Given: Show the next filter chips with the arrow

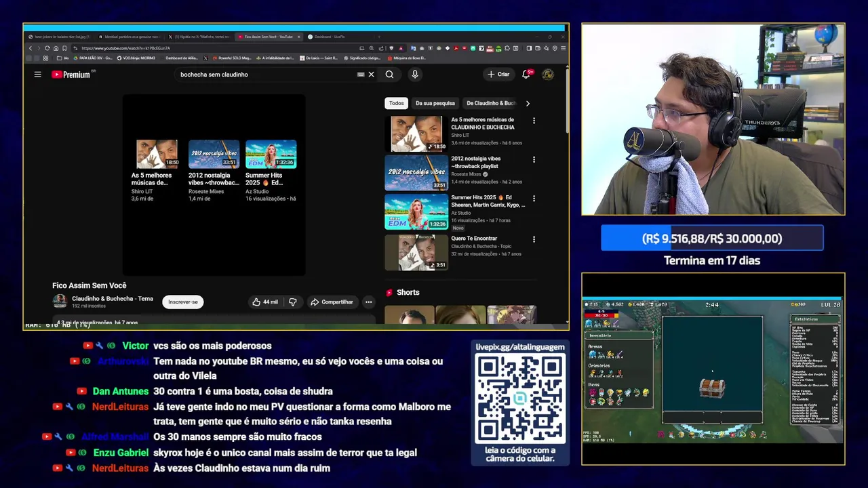Looking at the screenshot, I should click(528, 103).
